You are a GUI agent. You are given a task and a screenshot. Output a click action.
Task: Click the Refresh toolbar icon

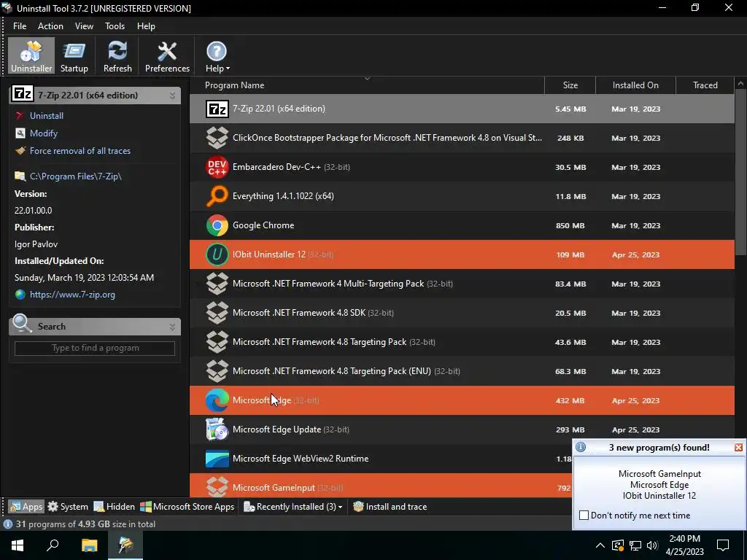click(117, 56)
